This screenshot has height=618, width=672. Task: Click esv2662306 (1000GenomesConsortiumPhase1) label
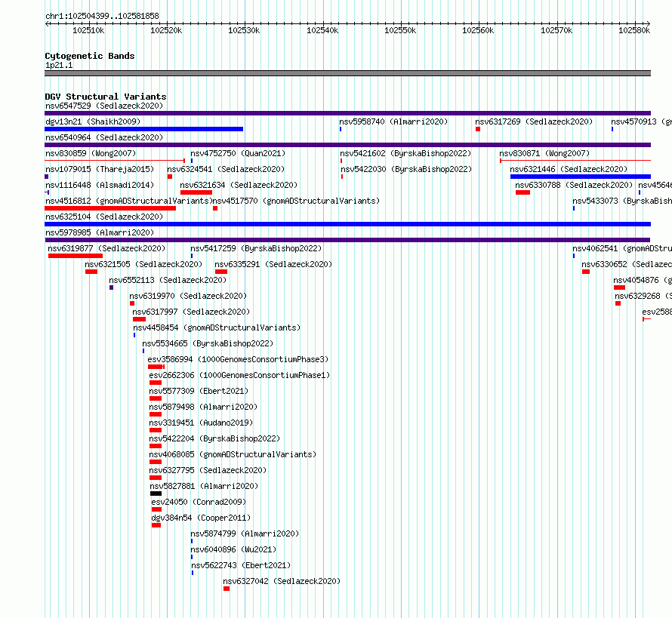coord(239,375)
